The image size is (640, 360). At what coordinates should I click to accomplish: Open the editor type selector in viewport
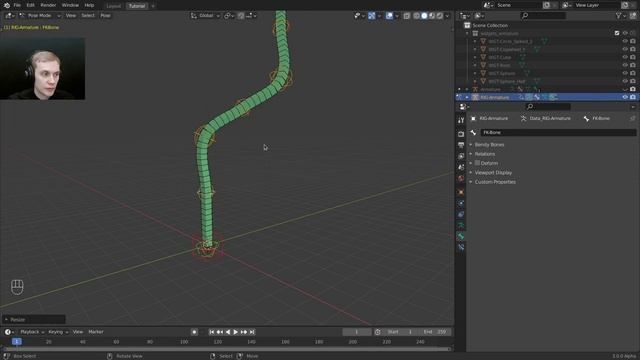pos(9,16)
